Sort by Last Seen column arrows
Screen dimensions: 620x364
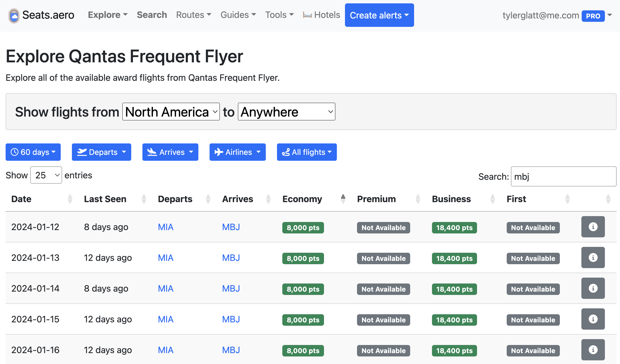click(x=144, y=199)
